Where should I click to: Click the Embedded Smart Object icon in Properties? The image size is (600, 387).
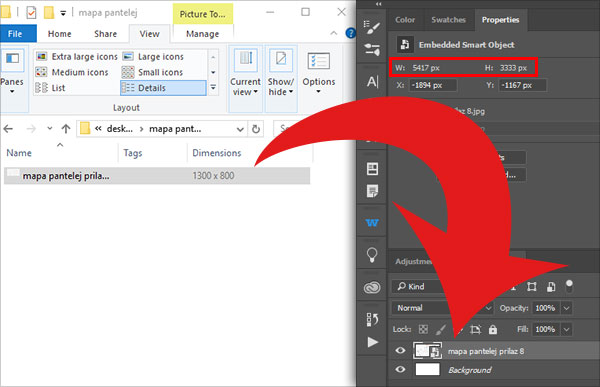[405, 44]
